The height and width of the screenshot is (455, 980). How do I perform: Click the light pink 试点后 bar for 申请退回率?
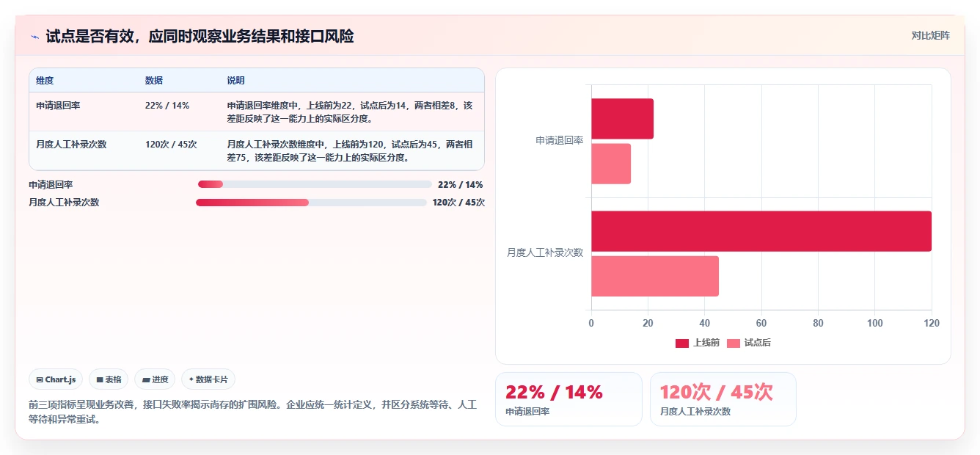611,164
